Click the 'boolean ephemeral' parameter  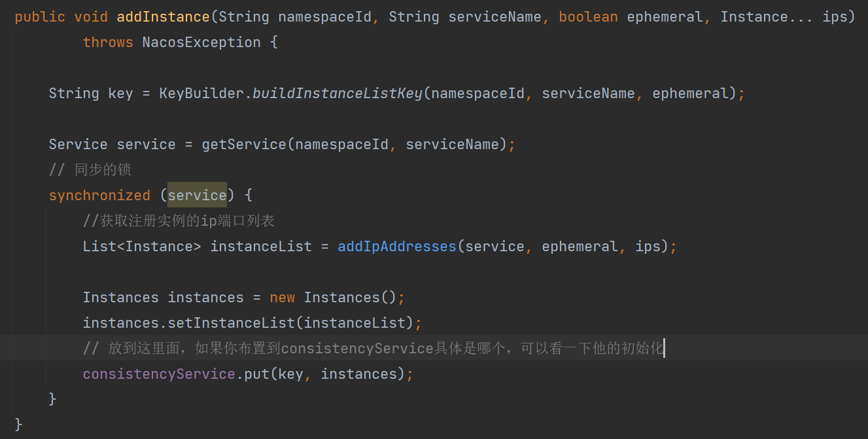coord(631,17)
